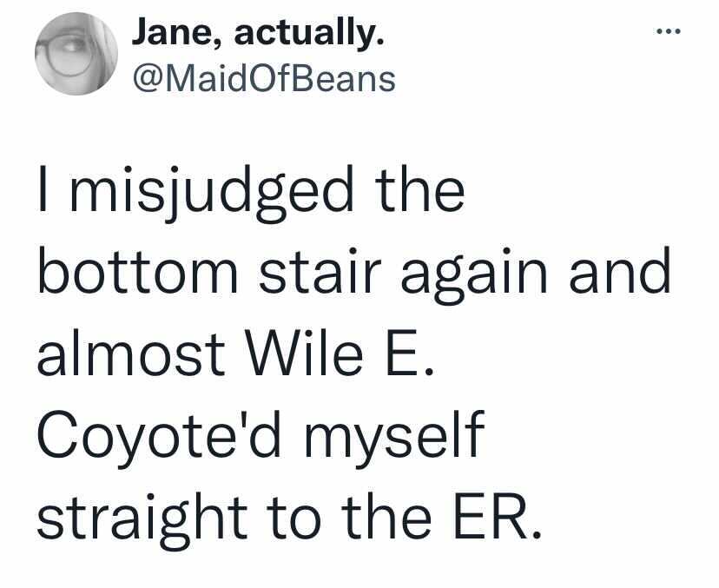This screenshot has height=588, width=719.
Task: Click the word "again" in the tweet
Action: click(x=475, y=276)
